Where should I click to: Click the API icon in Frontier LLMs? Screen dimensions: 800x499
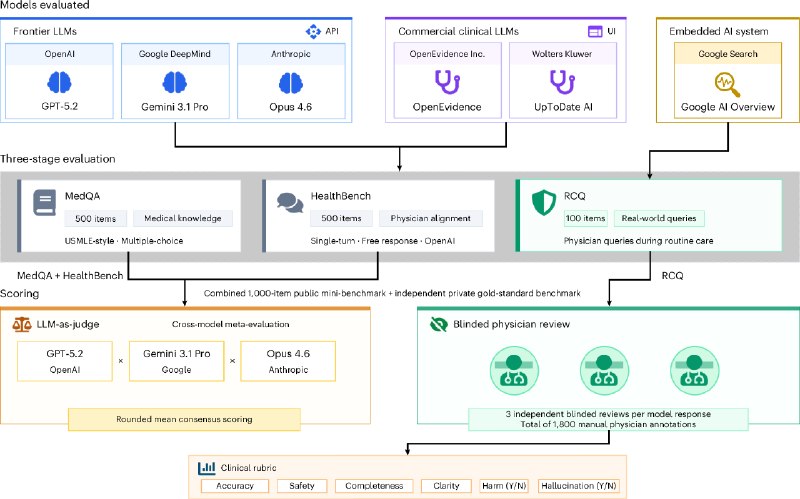point(313,31)
